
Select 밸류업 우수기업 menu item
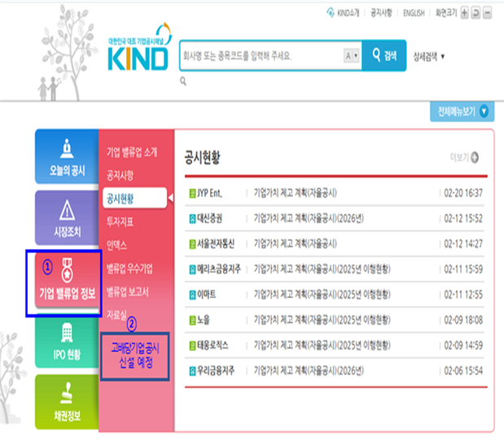click(x=129, y=267)
